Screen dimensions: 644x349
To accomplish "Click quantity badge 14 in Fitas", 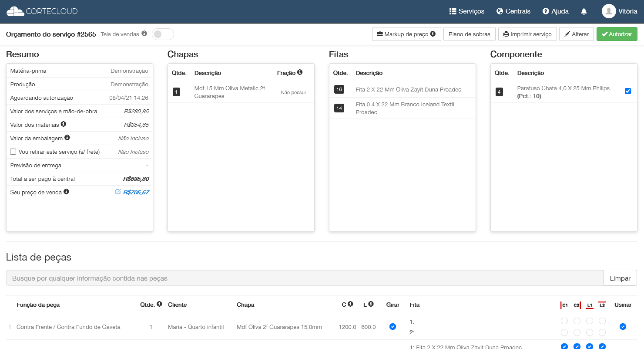I will [x=339, y=108].
